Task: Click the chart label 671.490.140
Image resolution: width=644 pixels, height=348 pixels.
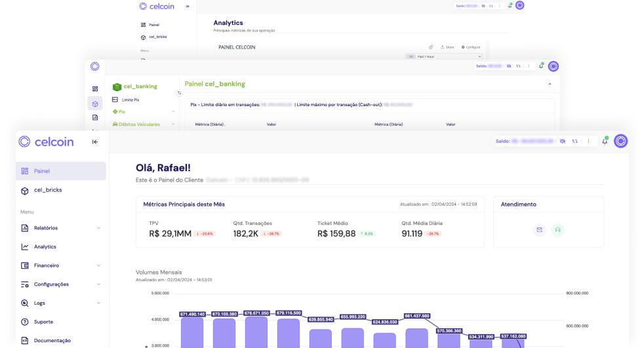Action: click(193, 315)
